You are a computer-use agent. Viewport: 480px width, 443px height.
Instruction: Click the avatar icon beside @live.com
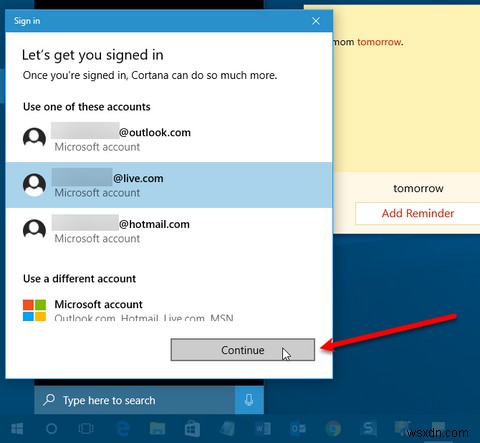coord(34,184)
